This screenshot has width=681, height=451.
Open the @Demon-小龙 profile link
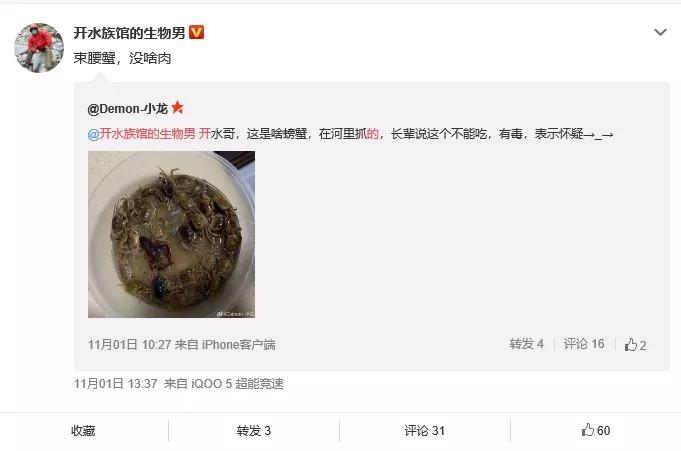[x=127, y=108]
